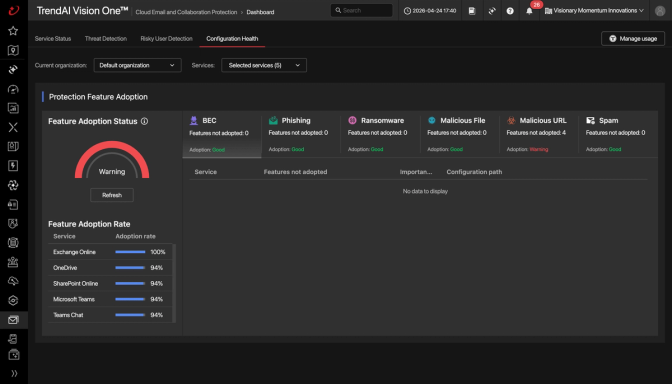The image size is (672, 384).
Task: Open Visionary Momentum Innovations account menu
Action: 594,11
